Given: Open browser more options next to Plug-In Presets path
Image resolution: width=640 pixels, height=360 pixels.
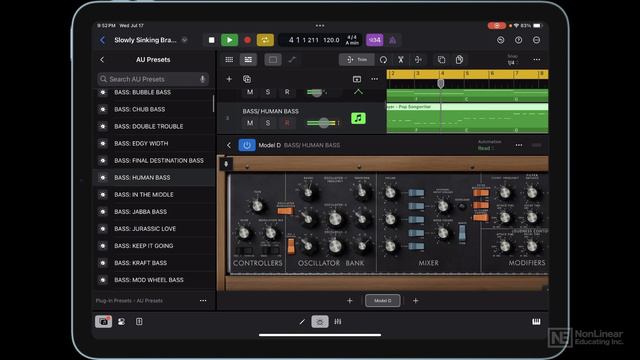Looking at the screenshot, I should coord(203,301).
